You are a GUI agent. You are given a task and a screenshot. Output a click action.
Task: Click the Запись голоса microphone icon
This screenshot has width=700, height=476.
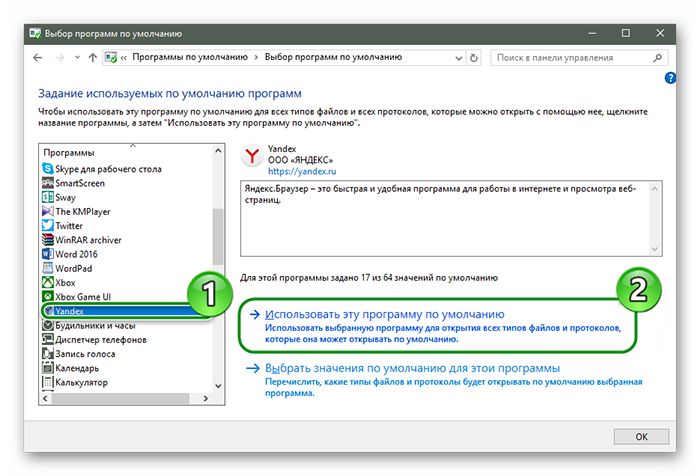(47, 354)
